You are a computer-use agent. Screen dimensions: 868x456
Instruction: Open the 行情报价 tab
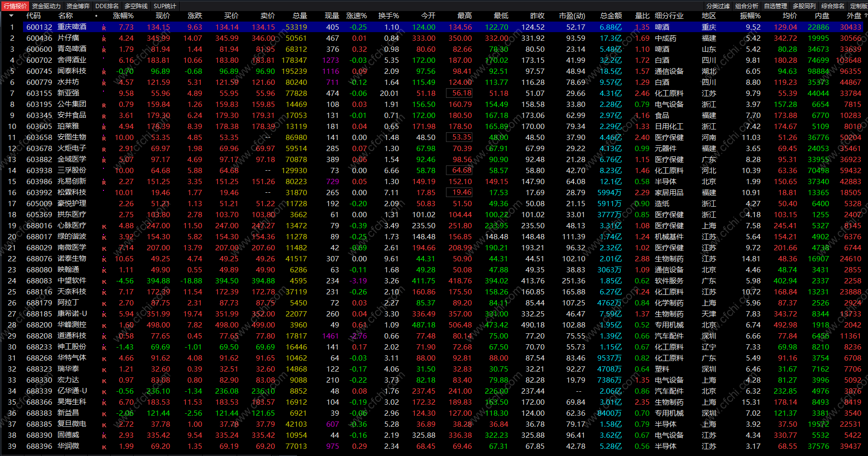point(15,6)
